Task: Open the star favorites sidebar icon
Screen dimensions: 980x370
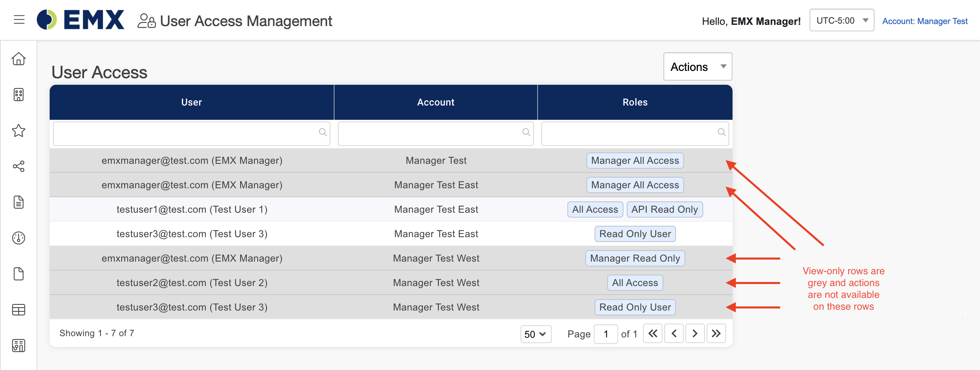Action: pyautogui.click(x=19, y=131)
